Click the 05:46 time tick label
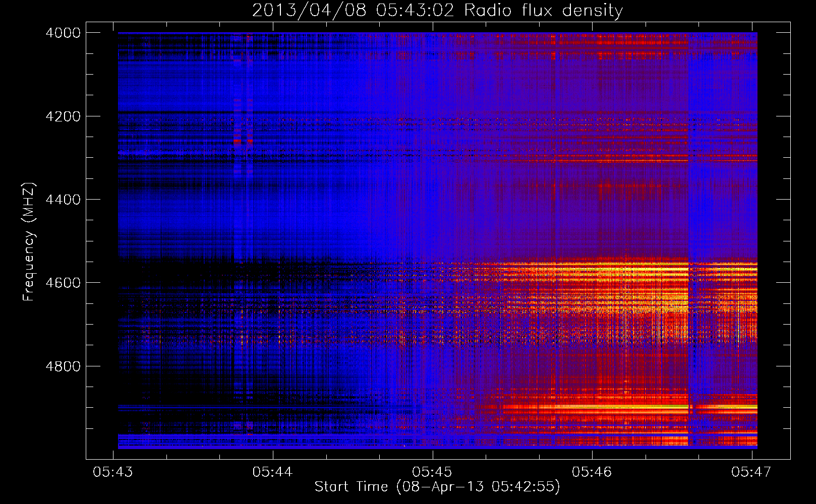Image resolution: width=816 pixels, height=504 pixels. point(592,472)
